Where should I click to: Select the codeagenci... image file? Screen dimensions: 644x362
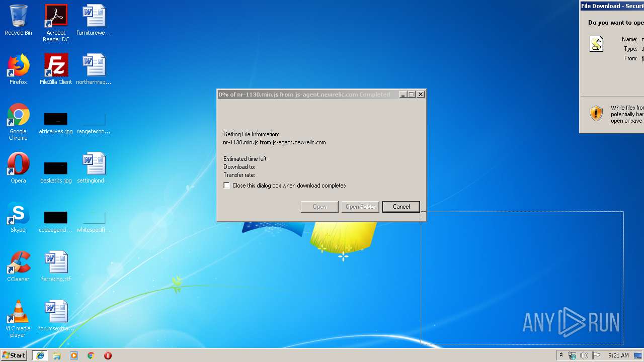[x=56, y=221]
